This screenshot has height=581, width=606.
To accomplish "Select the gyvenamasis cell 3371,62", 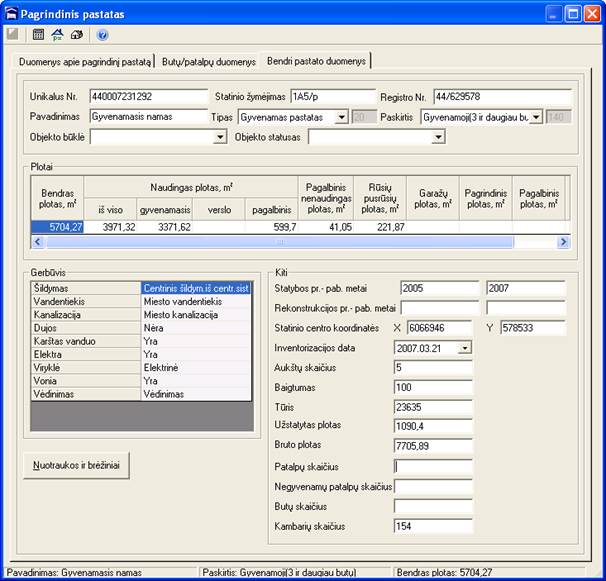I will click(x=164, y=227).
